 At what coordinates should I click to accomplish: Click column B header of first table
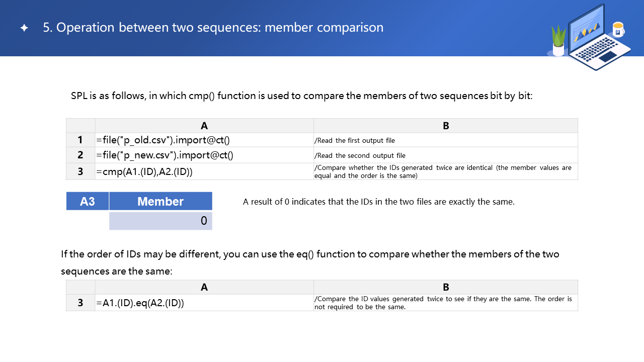click(445, 126)
